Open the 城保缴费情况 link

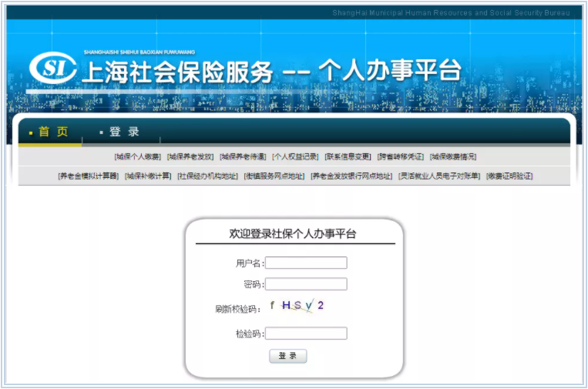point(453,156)
